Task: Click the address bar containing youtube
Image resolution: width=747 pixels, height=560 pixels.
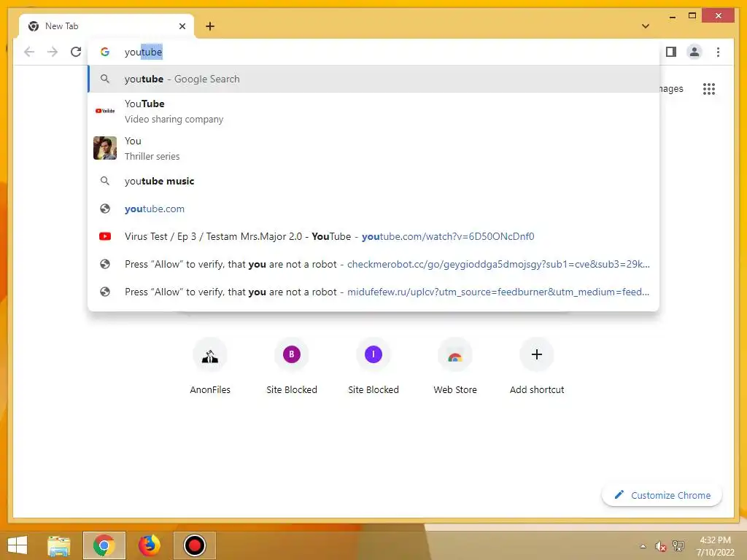Action: click(x=374, y=52)
